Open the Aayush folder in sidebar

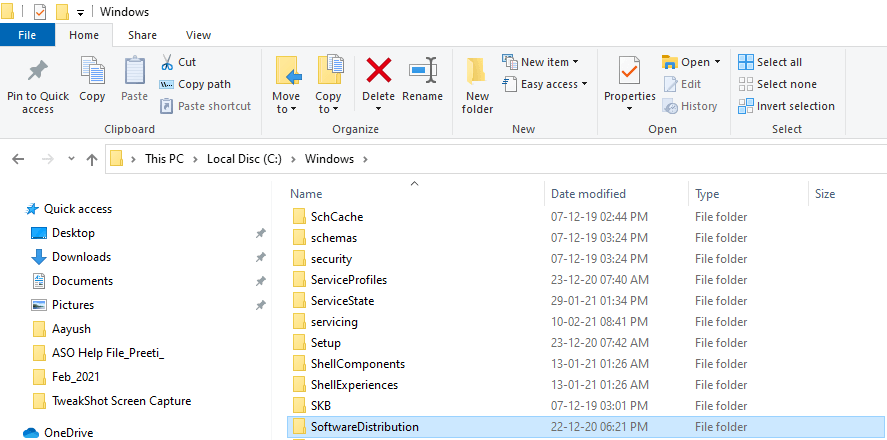tap(62, 329)
